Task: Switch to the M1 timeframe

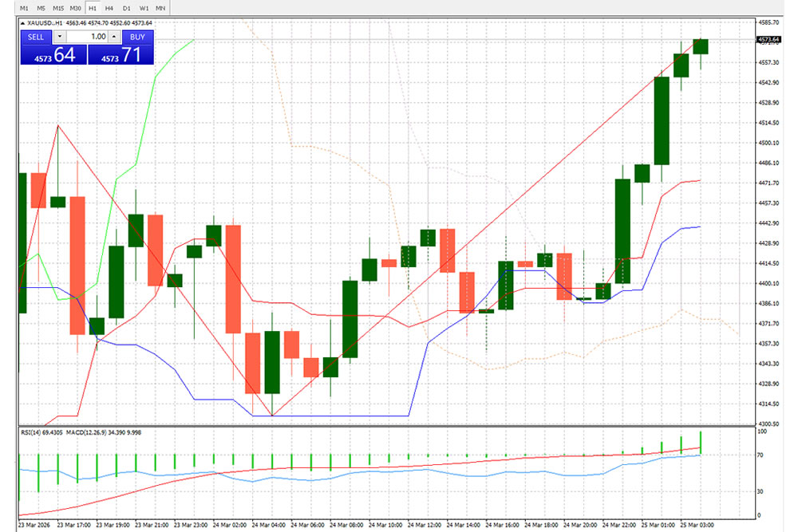Action: click(x=24, y=8)
